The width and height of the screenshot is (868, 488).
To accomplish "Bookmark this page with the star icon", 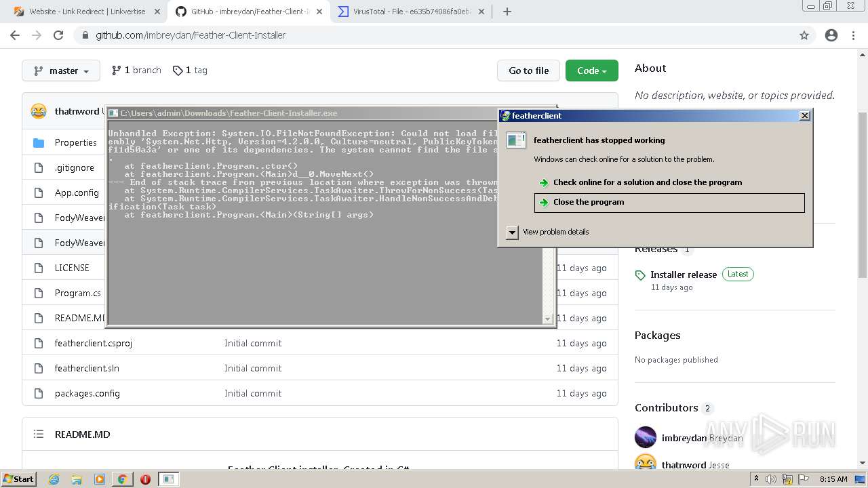I will [804, 35].
